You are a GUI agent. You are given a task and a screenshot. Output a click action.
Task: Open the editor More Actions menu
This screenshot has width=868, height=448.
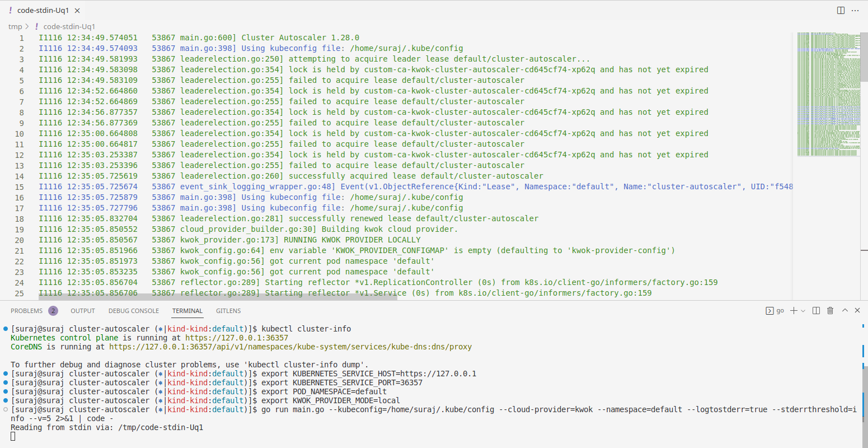[855, 10]
